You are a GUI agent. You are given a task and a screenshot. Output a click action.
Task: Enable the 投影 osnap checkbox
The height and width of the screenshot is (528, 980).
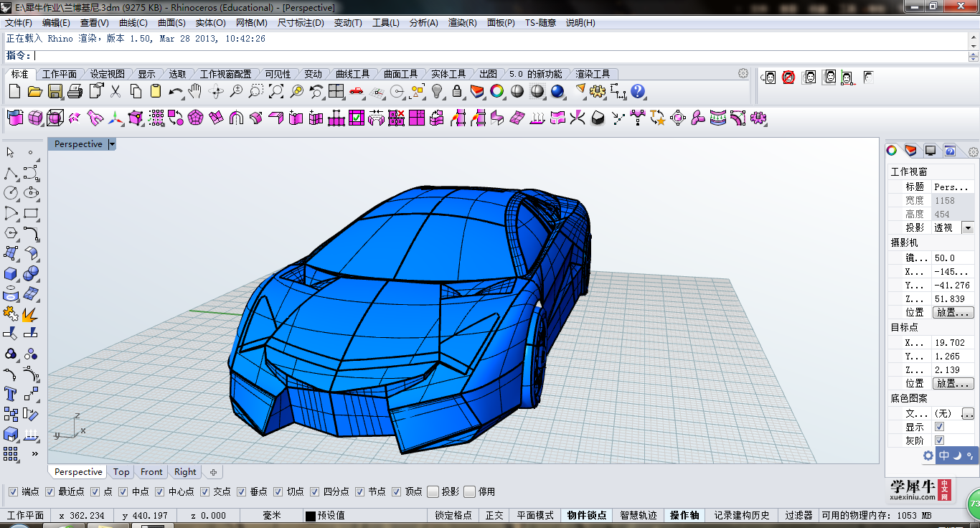point(433,491)
